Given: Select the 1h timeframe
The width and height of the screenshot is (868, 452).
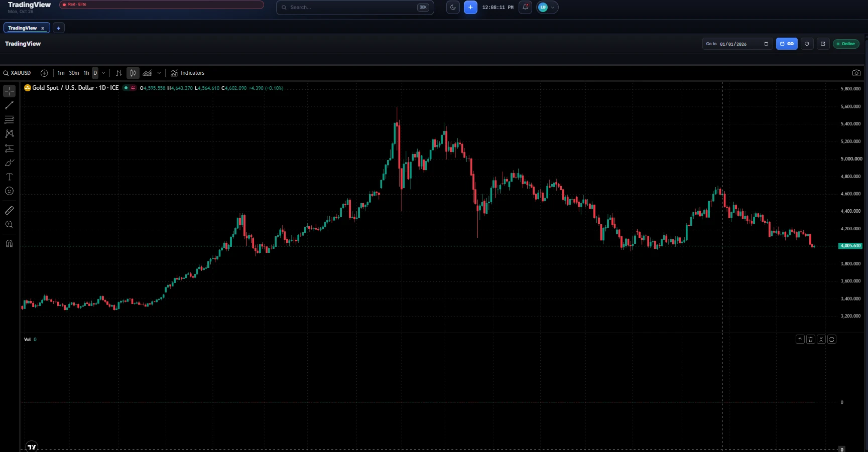Looking at the screenshot, I should coord(86,73).
